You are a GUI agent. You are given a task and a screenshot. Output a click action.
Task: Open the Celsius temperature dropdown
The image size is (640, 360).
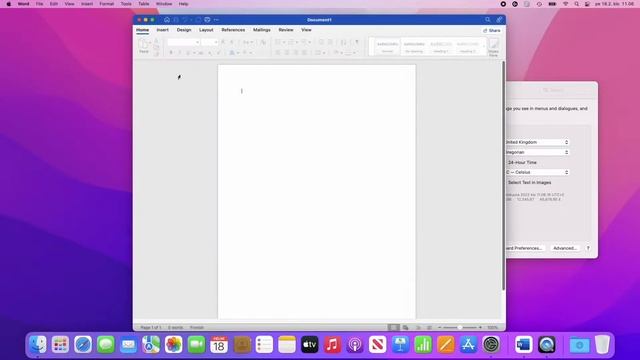[x=537, y=172]
